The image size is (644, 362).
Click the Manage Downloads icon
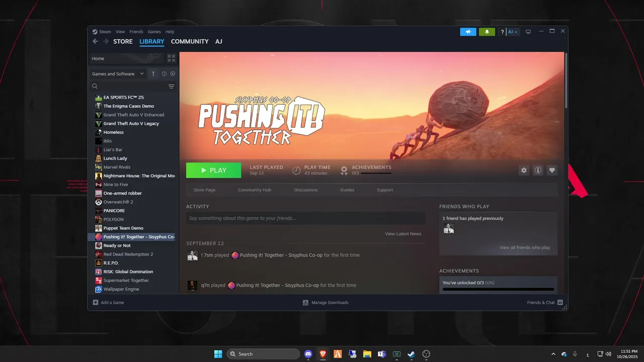(x=305, y=303)
